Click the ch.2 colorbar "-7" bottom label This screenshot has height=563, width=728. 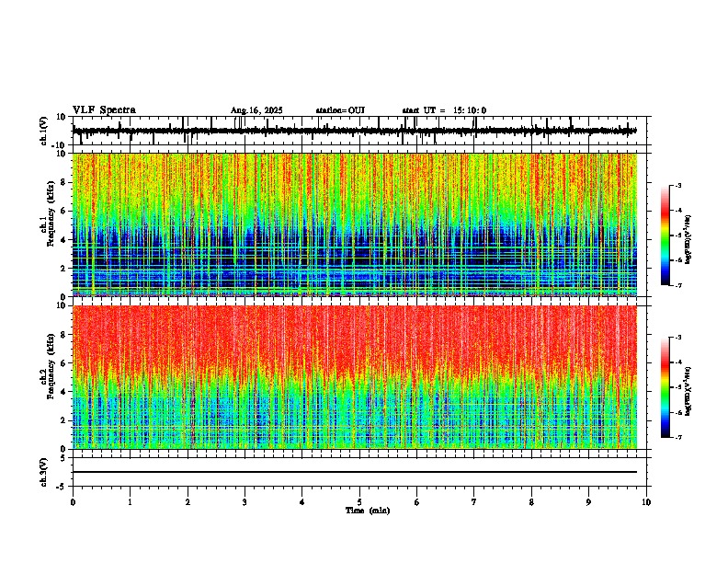point(678,437)
